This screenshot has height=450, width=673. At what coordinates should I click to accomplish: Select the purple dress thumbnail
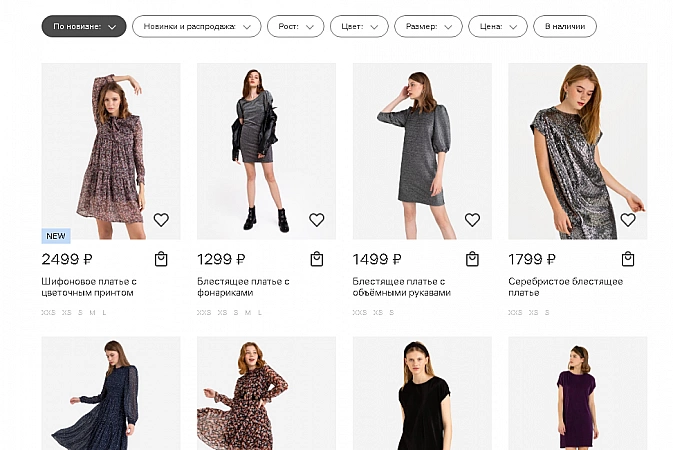pyautogui.click(x=577, y=395)
